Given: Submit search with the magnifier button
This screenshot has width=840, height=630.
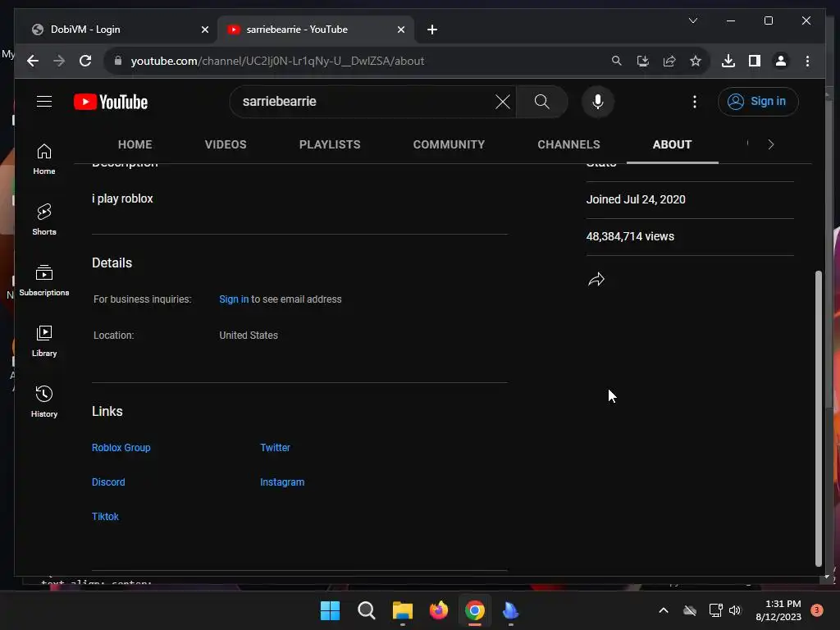Looking at the screenshot, I should tap(541, 101).
